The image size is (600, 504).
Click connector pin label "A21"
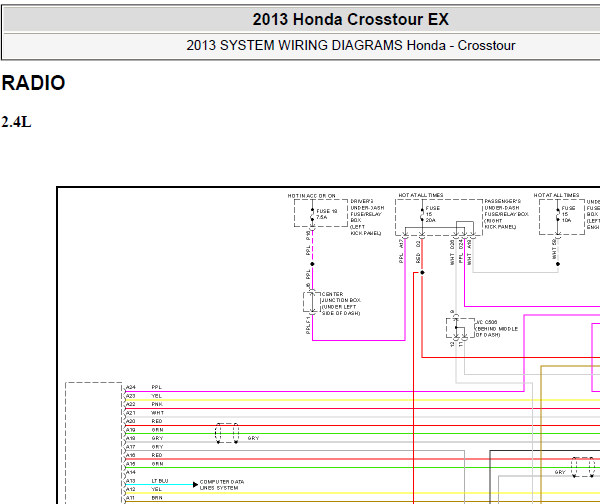coord(131,413)
